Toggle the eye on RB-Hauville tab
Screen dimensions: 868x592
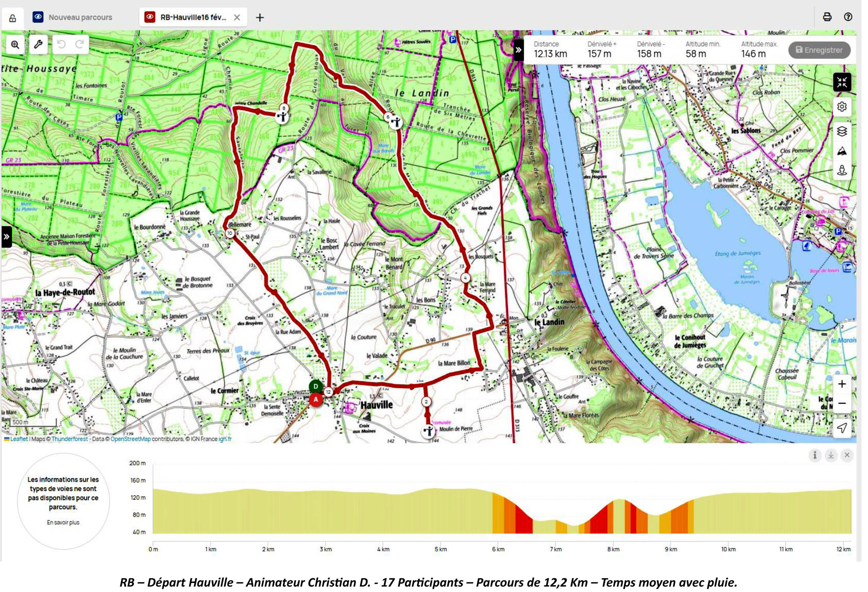pos(150,17)
